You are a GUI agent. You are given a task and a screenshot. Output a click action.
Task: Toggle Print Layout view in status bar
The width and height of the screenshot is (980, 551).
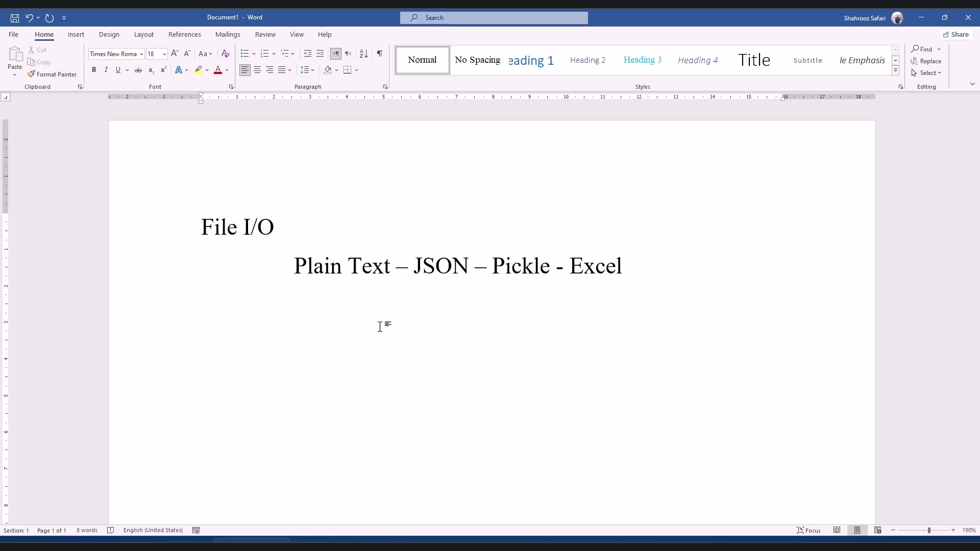pyautogui.click(x=857, y=531)
